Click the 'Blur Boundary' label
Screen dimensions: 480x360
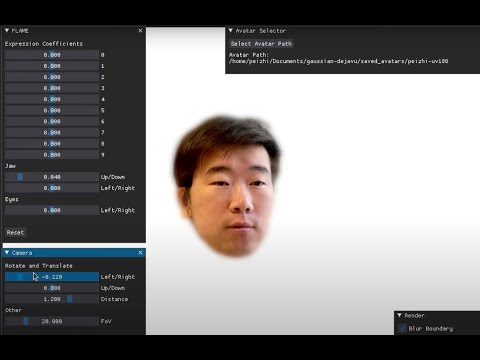click(431, 329)
